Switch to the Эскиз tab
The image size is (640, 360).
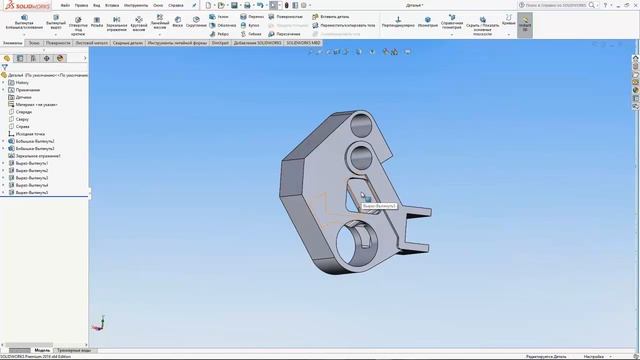click(34, 43)
